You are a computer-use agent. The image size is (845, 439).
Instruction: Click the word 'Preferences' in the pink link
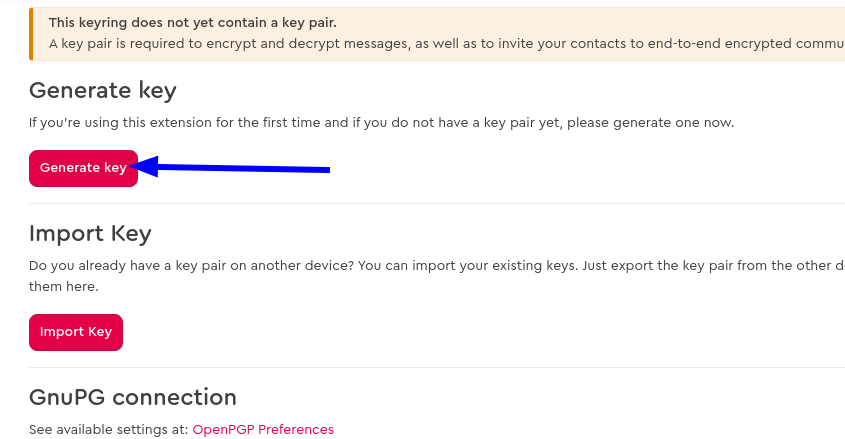click(296, 429)
